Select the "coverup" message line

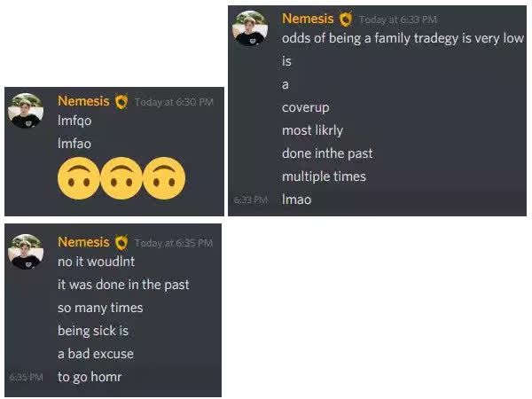tap(305, 107)
